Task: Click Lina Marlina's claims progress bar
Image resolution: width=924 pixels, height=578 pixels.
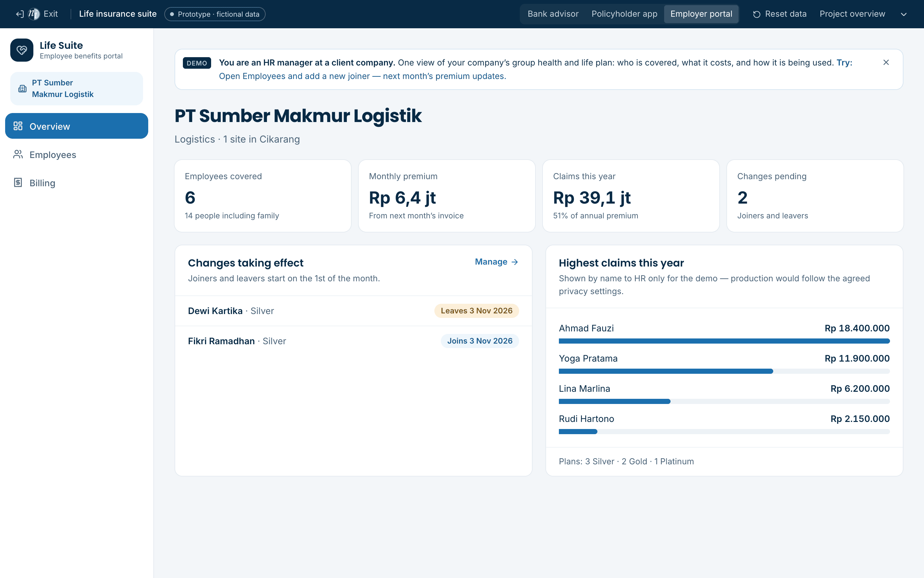Action: click(724, 401)
